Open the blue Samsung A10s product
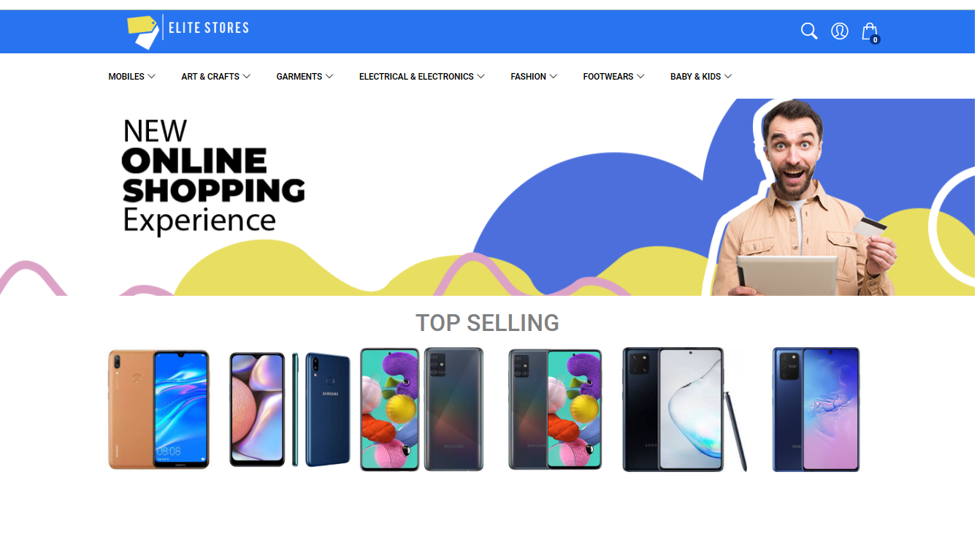This screenshot has width=980, height=548. (290, 409)
